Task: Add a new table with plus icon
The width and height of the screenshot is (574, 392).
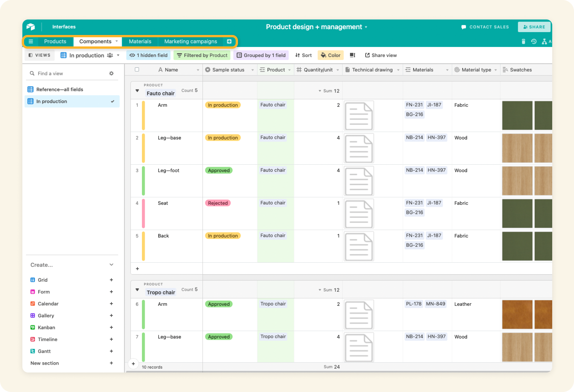Action: [x=229, y=42]
